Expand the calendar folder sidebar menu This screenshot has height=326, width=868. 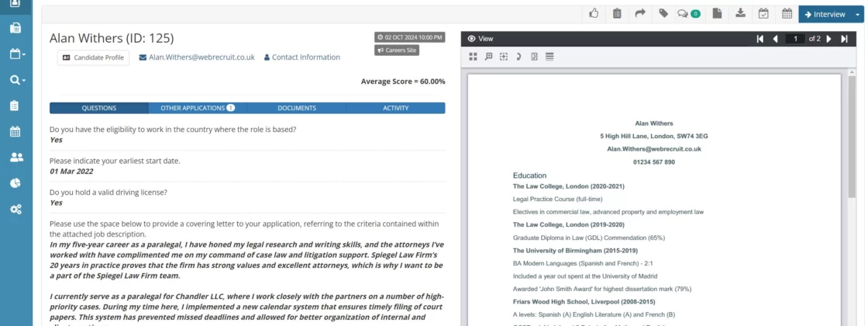pos(17,54)
